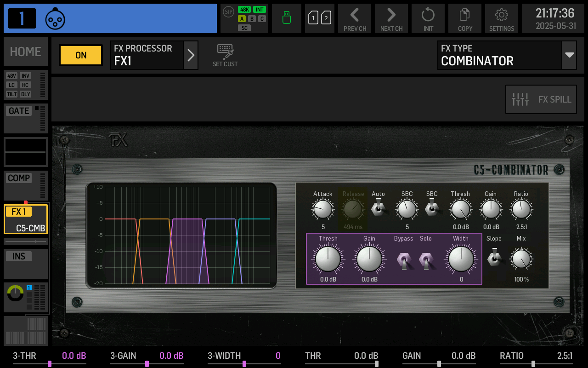
Task: Open the GATE section tab
Action: [26, 118]
